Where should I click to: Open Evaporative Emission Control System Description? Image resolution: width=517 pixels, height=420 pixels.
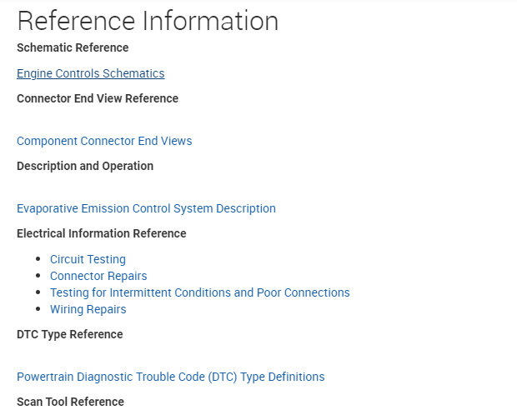[146, 208]
